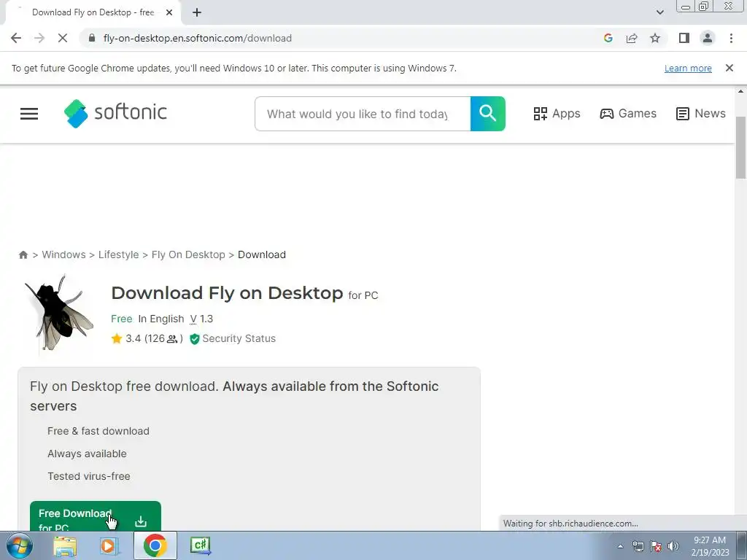Image resolution: width=747 pixels, height=560 pixels.
Task: Open Windows Explorer from the taskbar
Action: click(65, 545)
